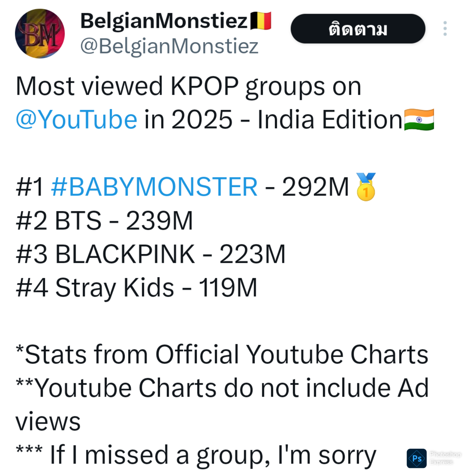Click the Belgian flag emoji beside the name

(x=260, y=21)
